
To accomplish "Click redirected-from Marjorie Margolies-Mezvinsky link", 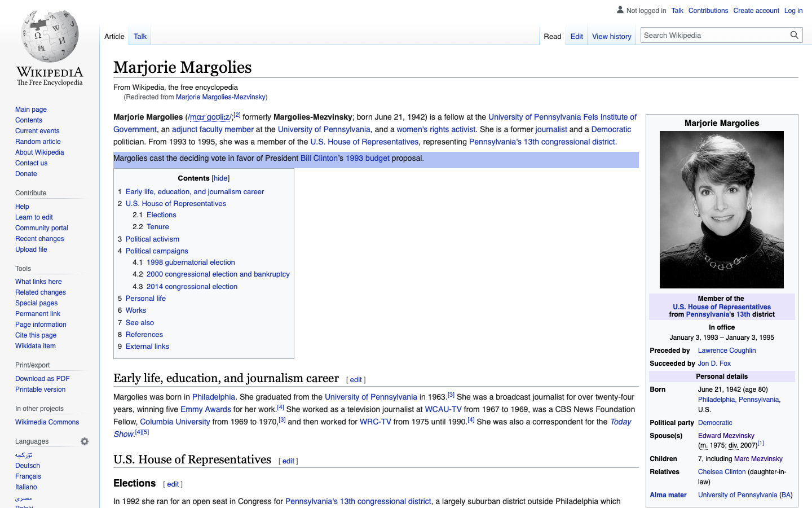I will pyautogui.click(x=220, y=97).
